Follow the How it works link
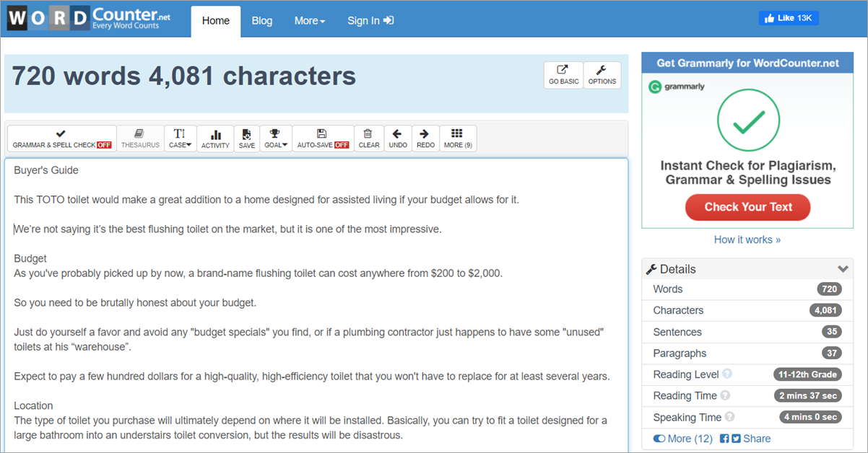Image resolution: width=868 pixels, height=453 pixels. point(747,239)
